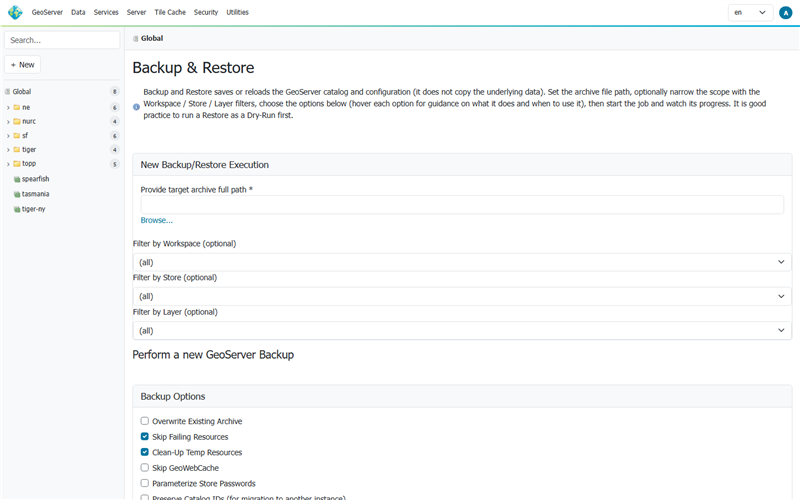
Task: Click the topp count badge 5
Action: (115, 164)
